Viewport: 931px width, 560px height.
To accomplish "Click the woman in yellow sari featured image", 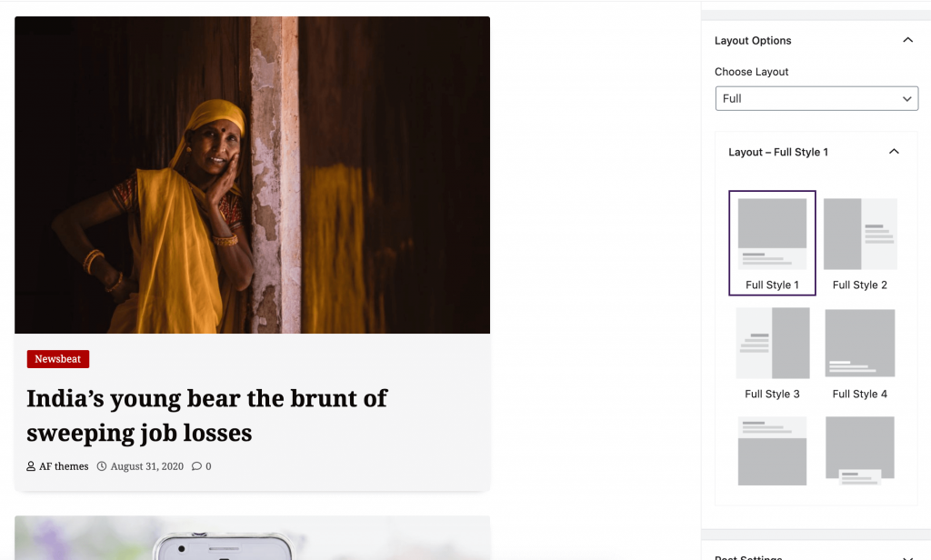I will coord(253,175).
